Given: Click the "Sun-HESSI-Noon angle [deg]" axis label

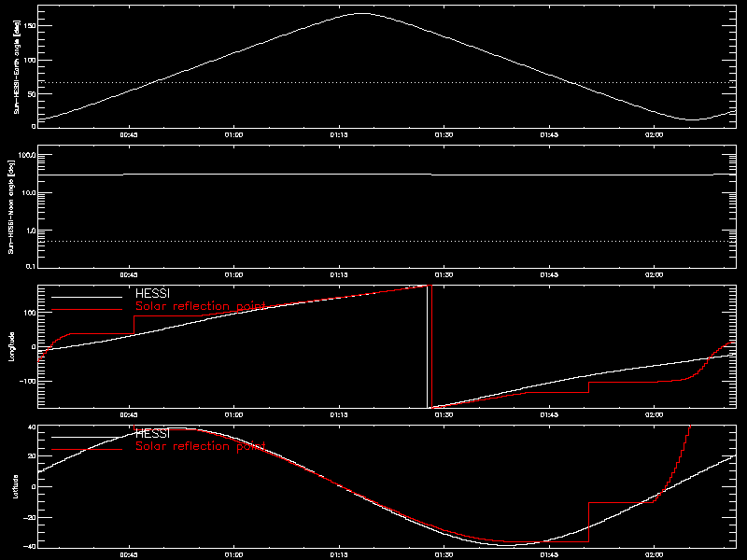Looking at the screenshot, I should (x=11, y=206).
